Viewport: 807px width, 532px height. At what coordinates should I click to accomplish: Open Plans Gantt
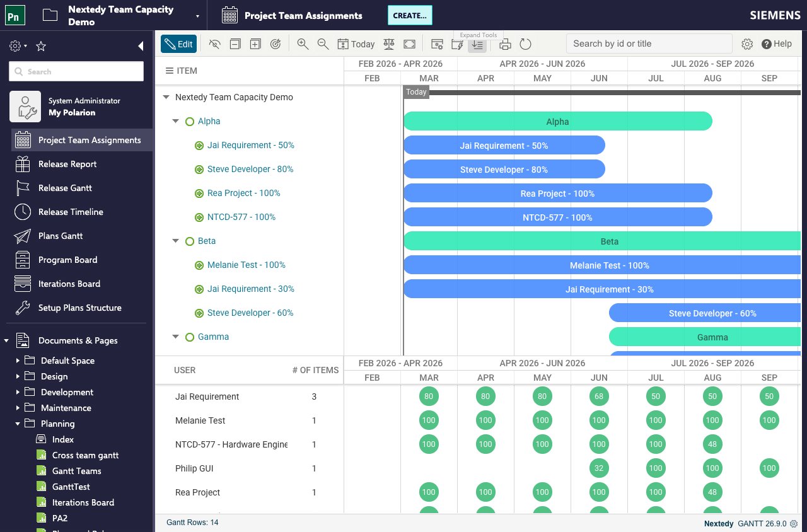click(61, 236)
